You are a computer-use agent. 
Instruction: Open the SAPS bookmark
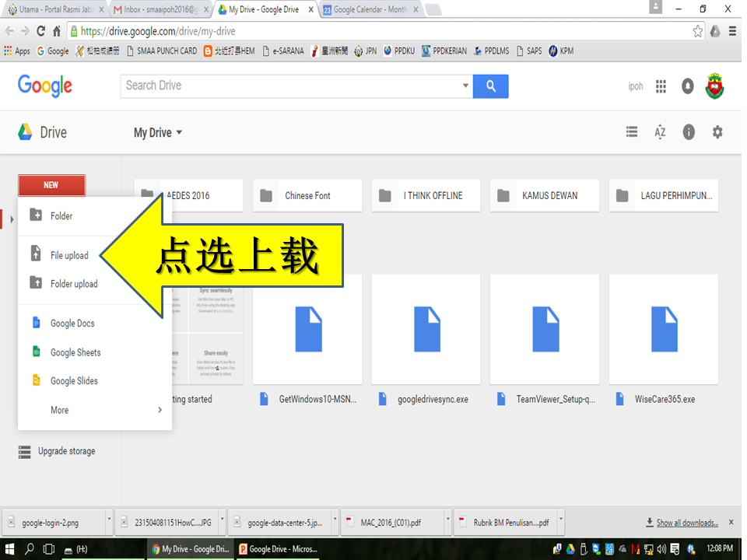(x=529, y=51)
